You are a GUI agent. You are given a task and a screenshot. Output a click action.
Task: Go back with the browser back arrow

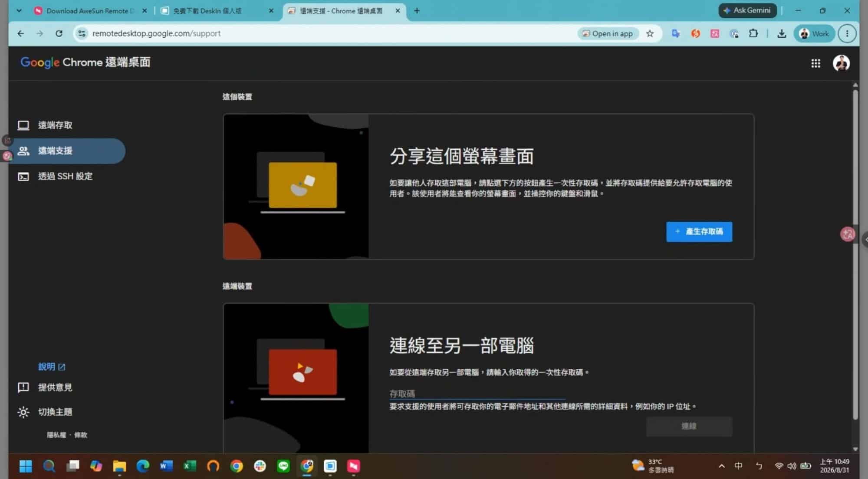point(21,33)
